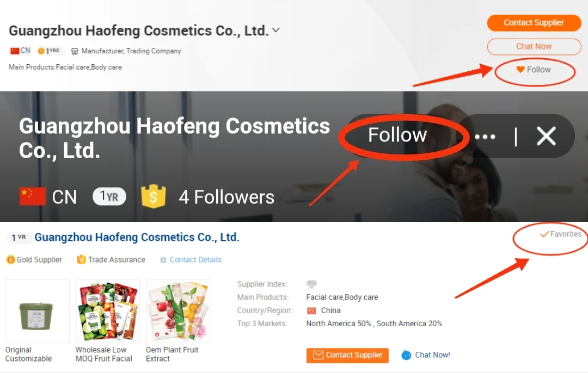Click the blue Chat Now! bubble icon
Screen dimensions: 588x373
[x=406, y=355]
